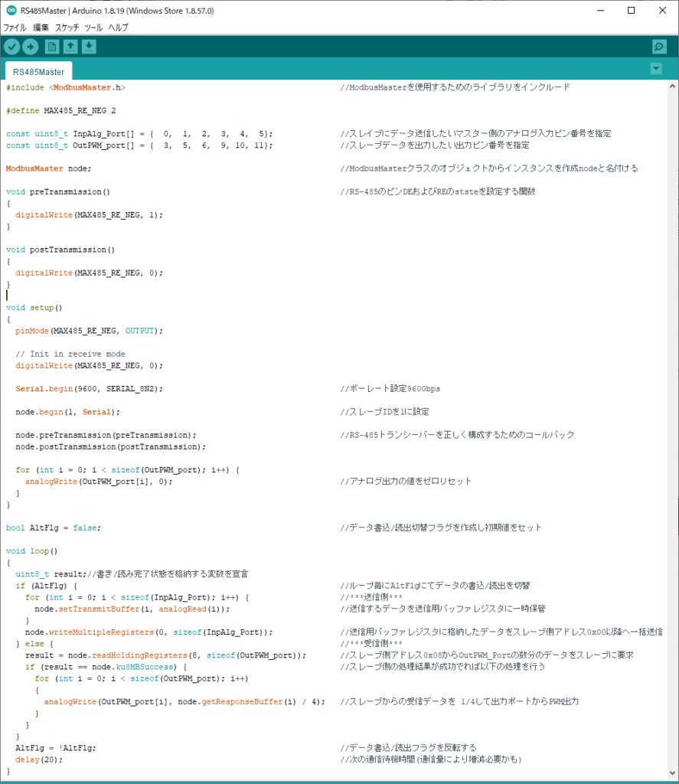
Task: Click the Verify sketch checkmark button
Action: click(x=11, y=47)
